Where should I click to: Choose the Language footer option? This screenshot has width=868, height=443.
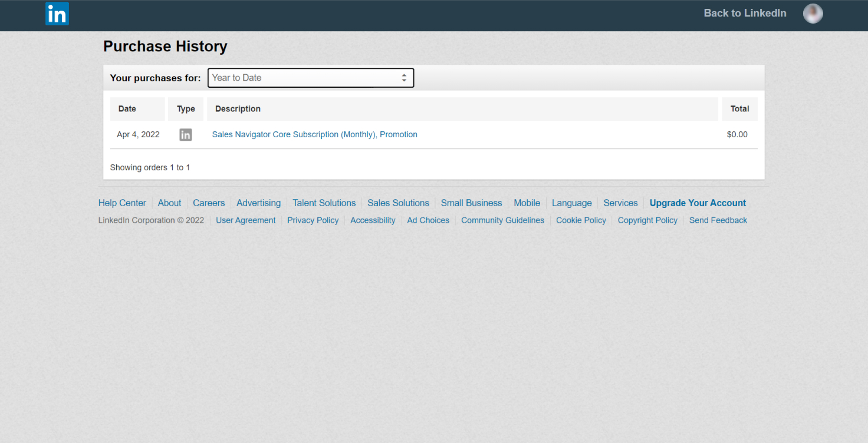[x=571, y=203]
